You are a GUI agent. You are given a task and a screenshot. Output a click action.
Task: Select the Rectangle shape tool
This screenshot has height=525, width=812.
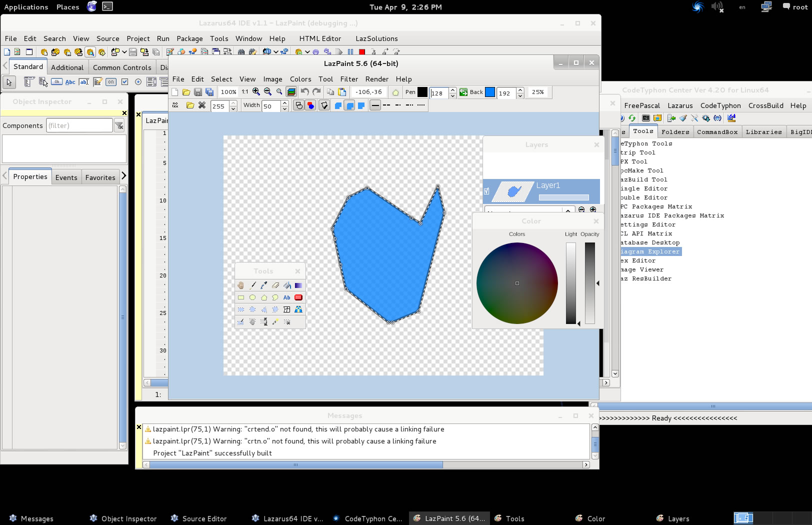[241, 297]
